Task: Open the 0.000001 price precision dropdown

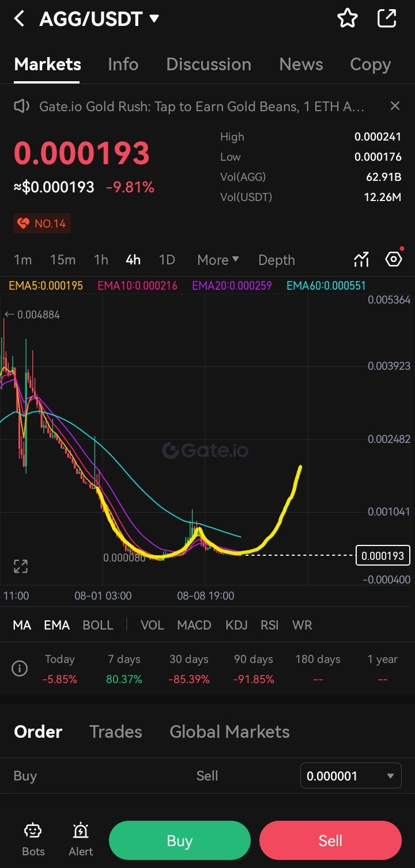Action: (351, 776)
